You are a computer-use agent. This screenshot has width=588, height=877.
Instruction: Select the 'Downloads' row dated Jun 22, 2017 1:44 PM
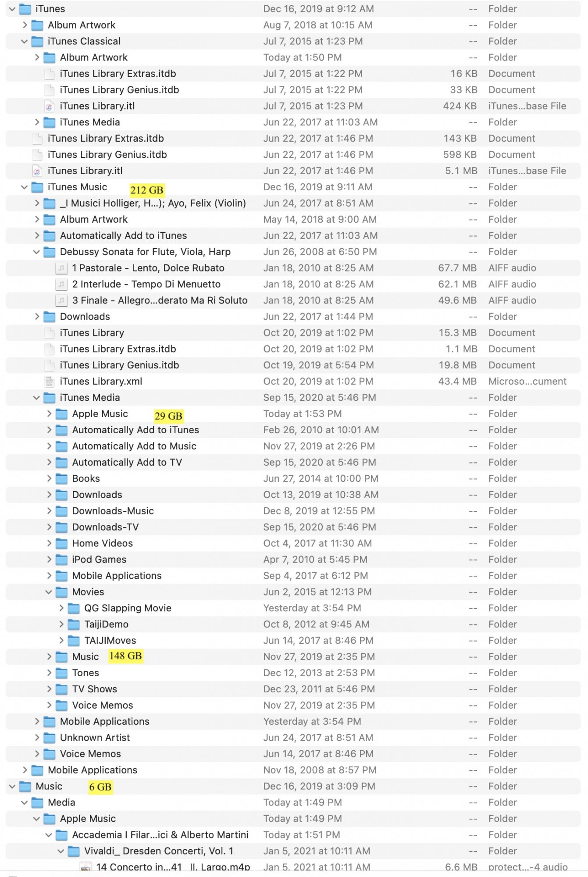coord(293,317)
